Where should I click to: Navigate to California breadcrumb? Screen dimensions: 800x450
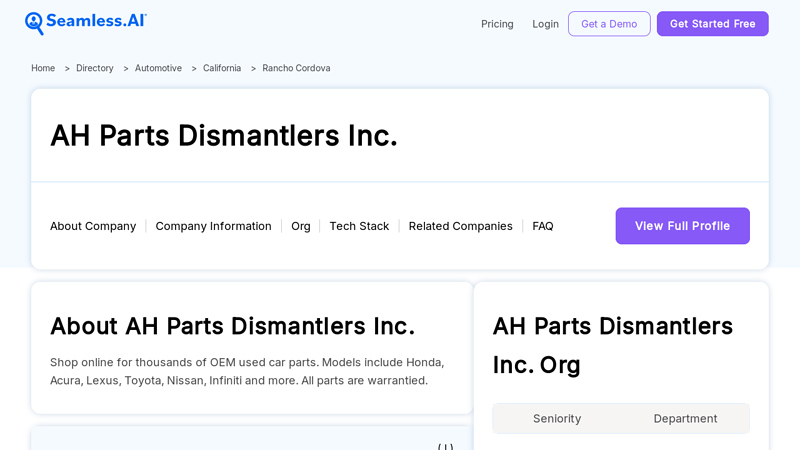(x=222, y=68)
